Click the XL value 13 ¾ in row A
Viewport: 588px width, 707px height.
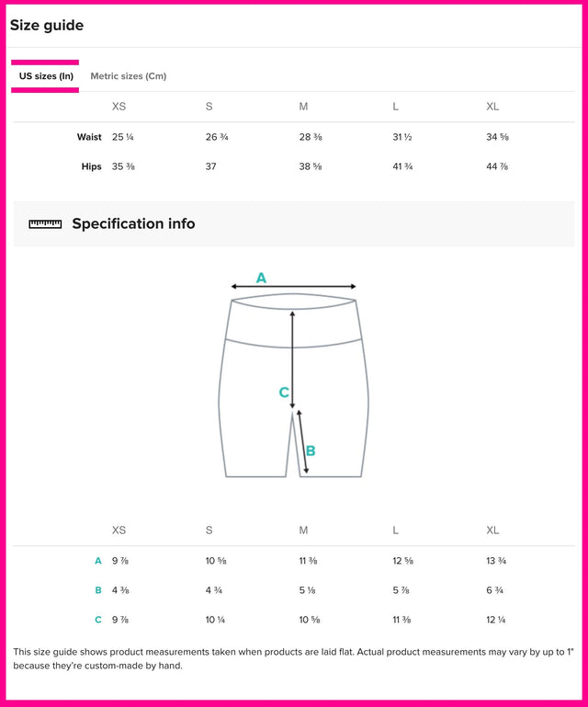pyautogui.click(x=496, y=561)
